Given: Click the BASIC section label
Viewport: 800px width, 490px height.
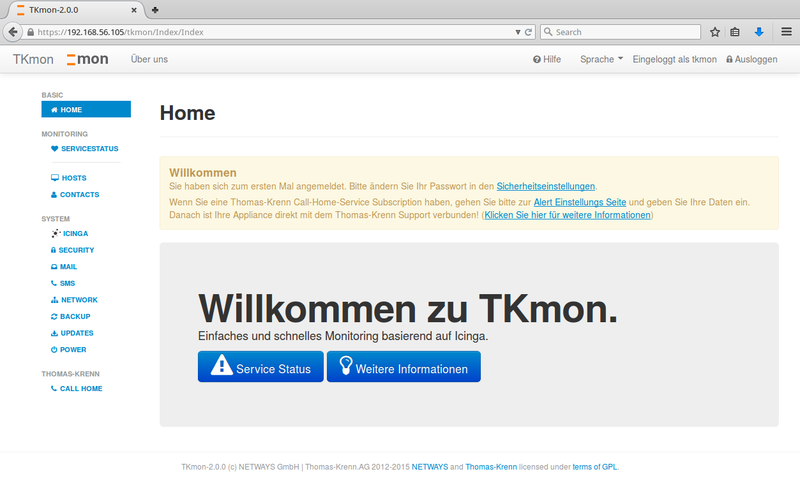Looking at the screenshot, I should (52, 95).
